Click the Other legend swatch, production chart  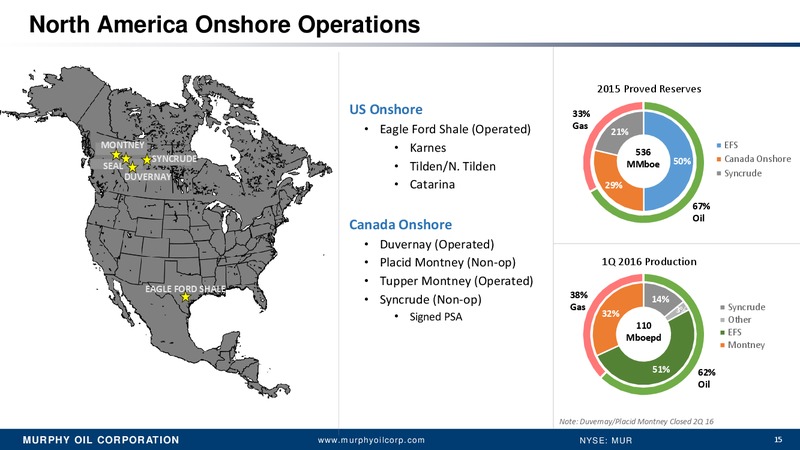[x=722, y=320]
